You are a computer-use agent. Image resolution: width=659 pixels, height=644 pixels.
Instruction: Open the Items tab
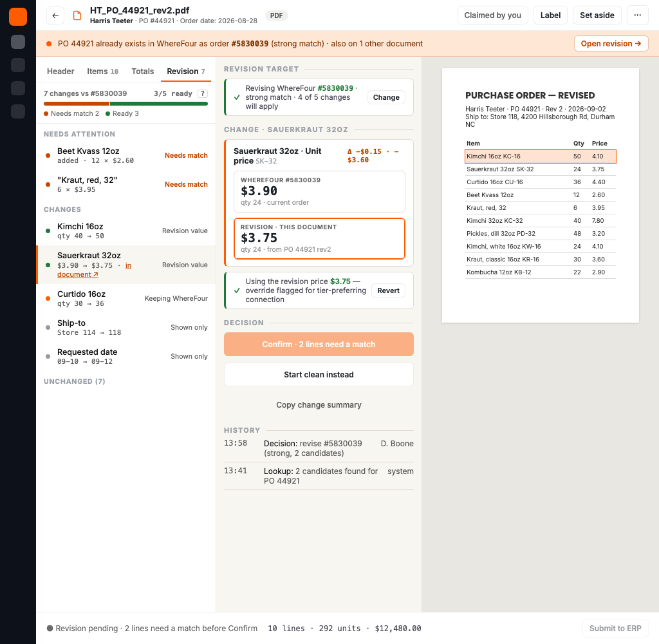pos(102,71)
